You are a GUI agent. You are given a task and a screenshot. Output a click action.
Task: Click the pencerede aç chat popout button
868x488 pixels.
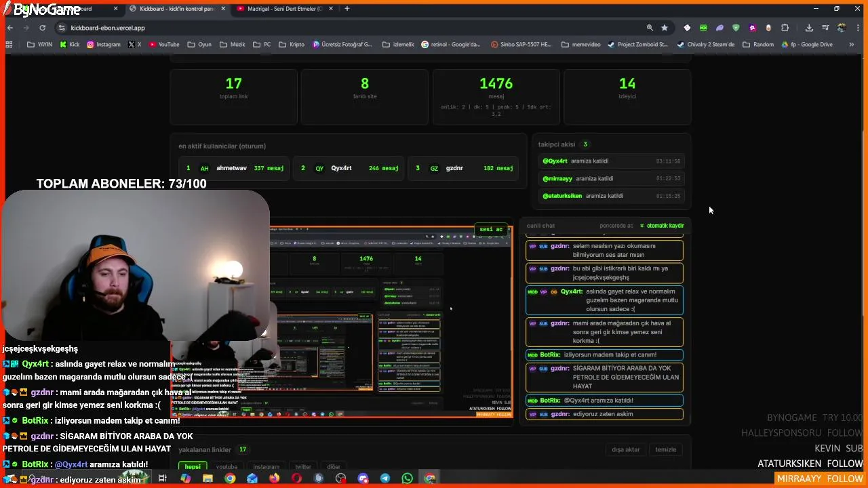click(616, 226)
